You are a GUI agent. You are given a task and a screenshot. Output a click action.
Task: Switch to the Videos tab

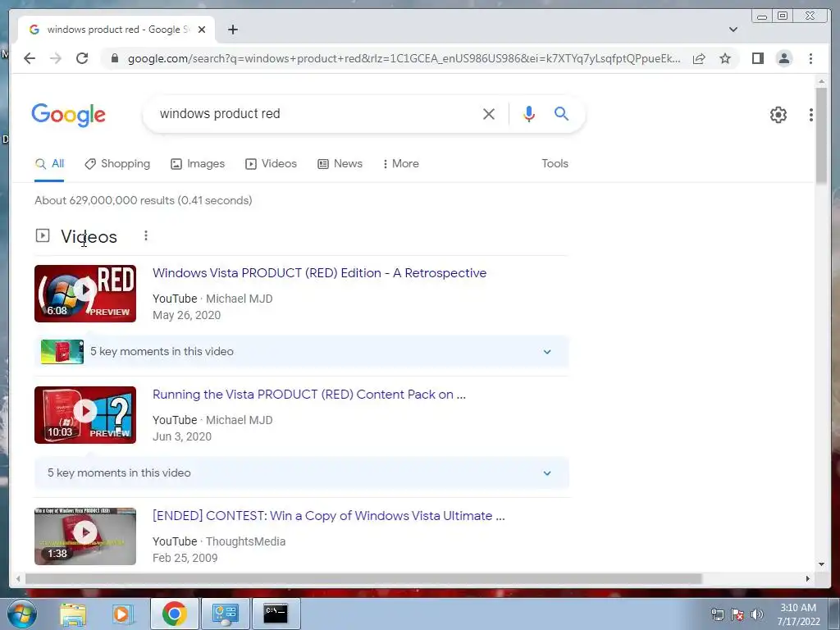[271, 164]
